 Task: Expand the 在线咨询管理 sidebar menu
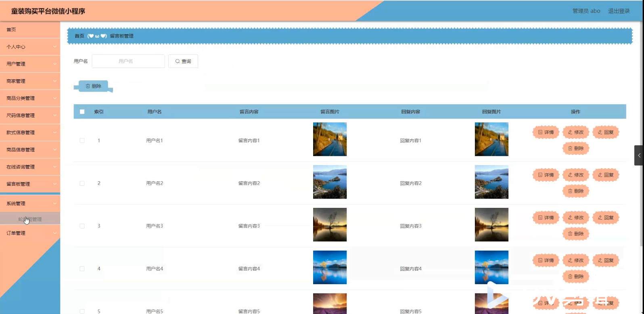tap(30, 167)
